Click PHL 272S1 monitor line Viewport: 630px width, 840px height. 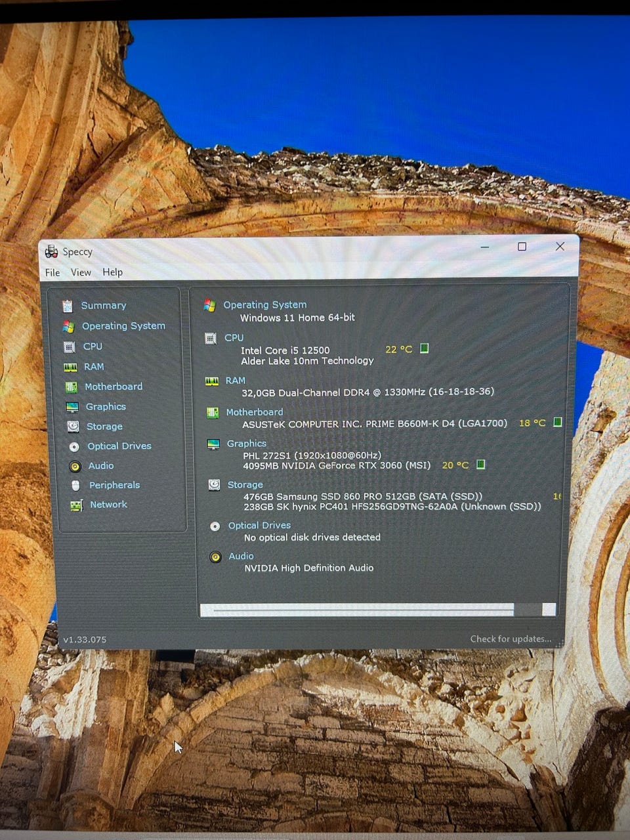(312, 455)
